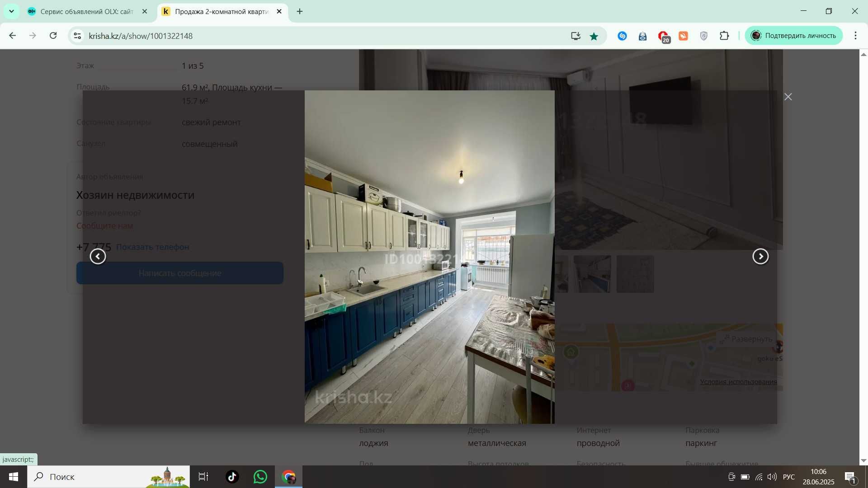Open the orange extension icon
Viewport: 868px width, 488px height.
pyautogui.click(x=684, y=36)
